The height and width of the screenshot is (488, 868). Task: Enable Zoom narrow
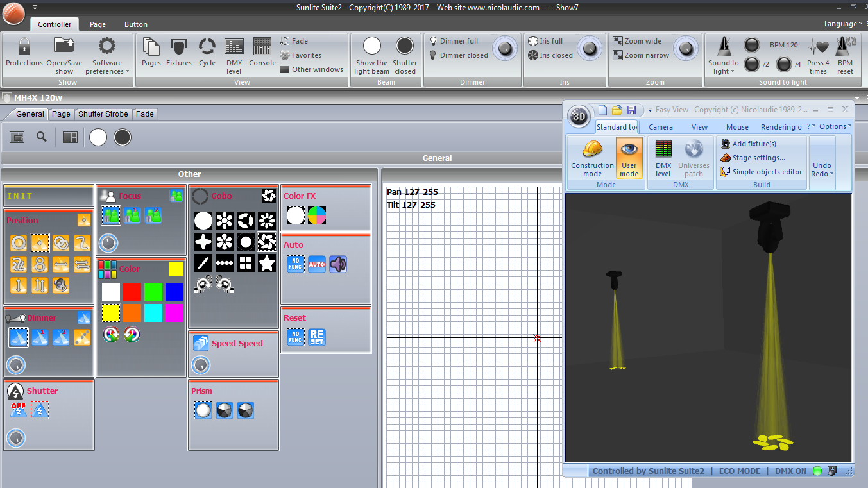tap(642, 55)
